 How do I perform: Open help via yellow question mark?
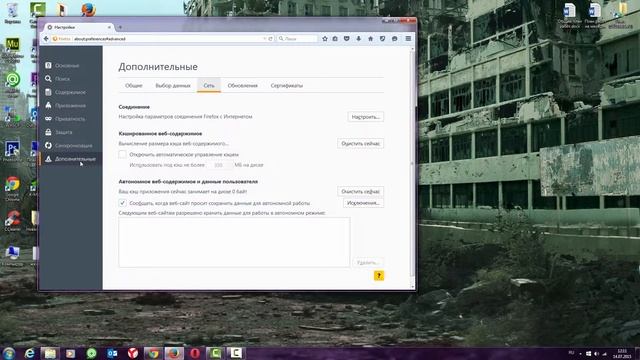379,276
